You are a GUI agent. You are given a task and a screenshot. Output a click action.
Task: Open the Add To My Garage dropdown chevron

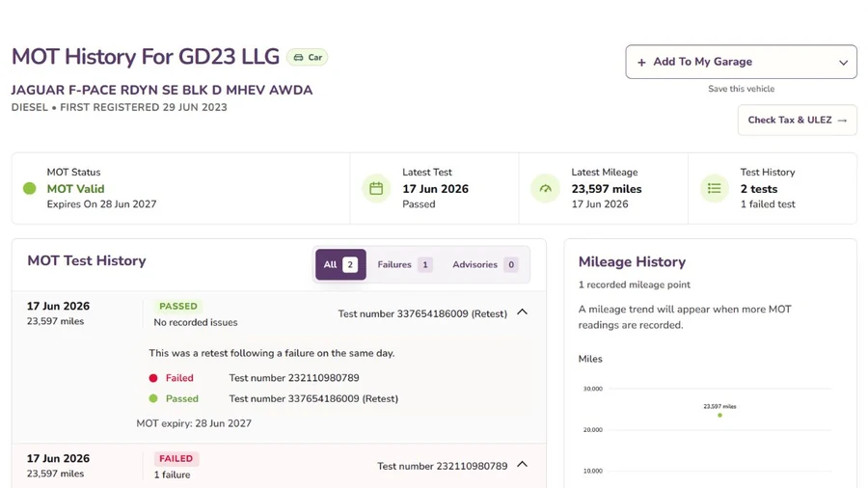[843, 63]
